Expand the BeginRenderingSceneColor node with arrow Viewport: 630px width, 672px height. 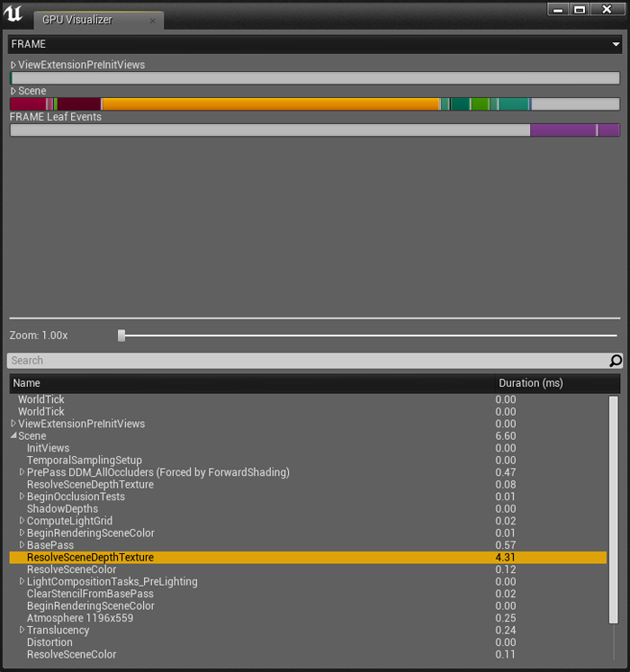click(x=22, y=533)
